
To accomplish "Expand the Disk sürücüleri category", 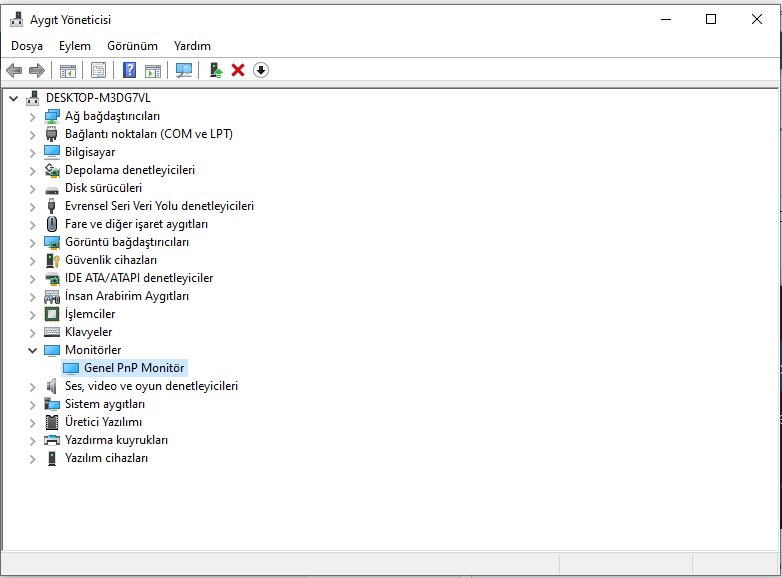I will (32, 189).
